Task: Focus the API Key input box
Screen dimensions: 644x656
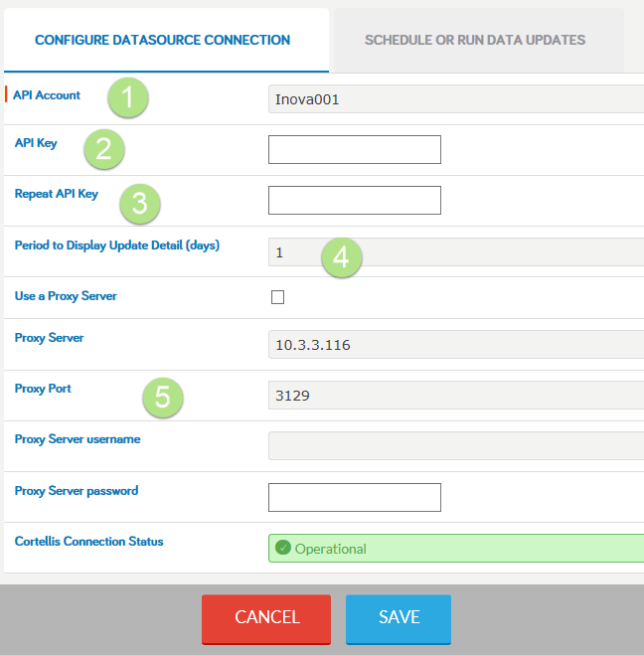Action: pyautogui.click(x=355, y=149)
